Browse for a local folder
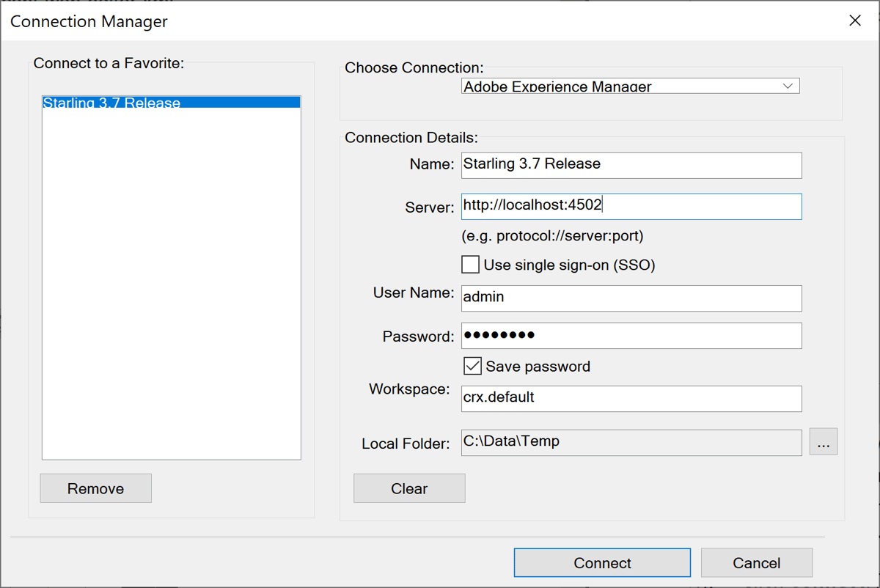Screen dimensions: 880x588 (823, 441)
